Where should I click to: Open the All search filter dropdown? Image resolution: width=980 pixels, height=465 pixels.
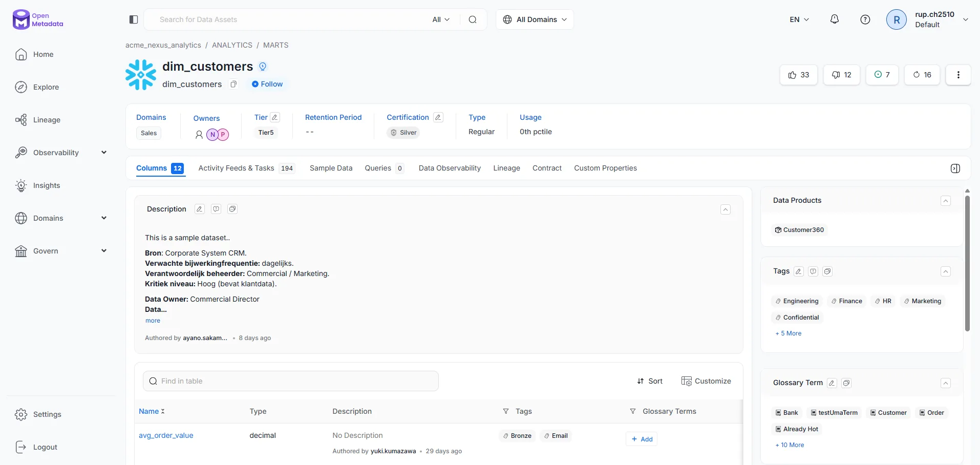pyautogui.click(x=441, y=19)
